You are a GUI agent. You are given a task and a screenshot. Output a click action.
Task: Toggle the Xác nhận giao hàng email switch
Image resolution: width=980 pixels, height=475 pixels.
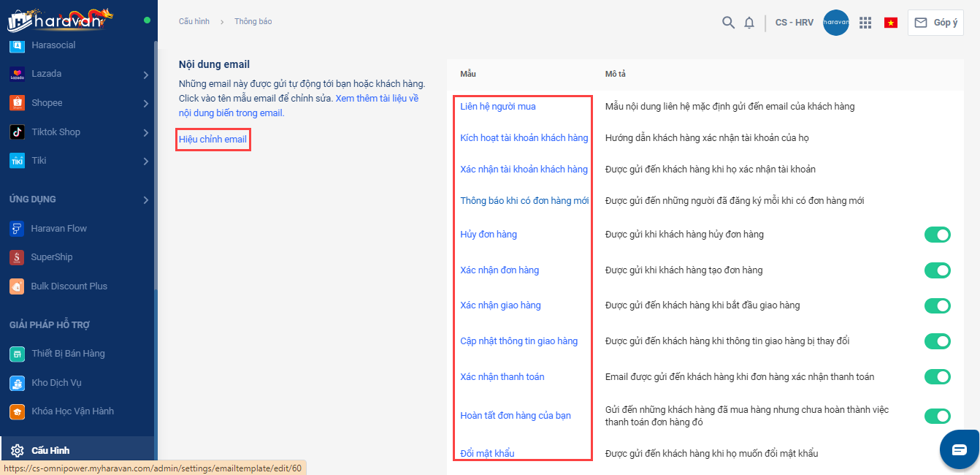937,305
